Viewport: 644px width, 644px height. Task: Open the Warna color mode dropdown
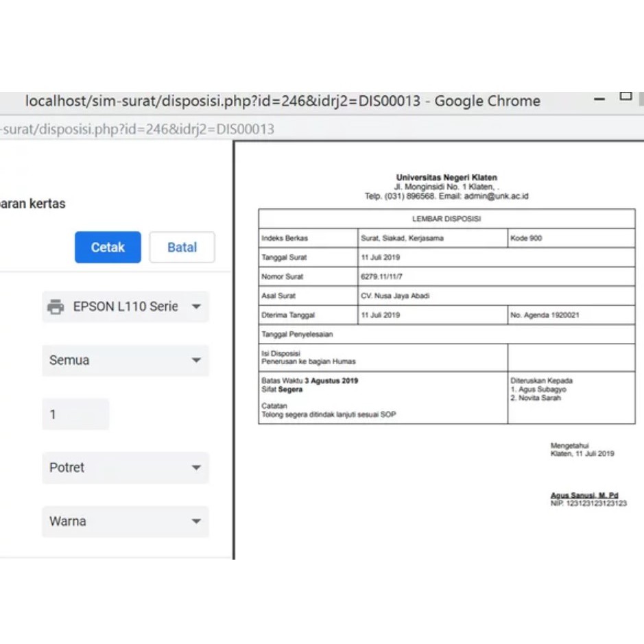coord(126,521)
